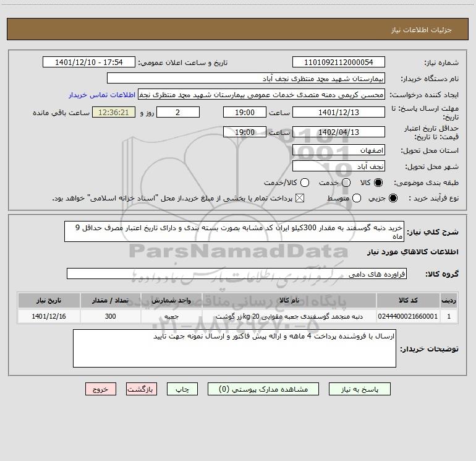This screenshot has width=476, height=461.
Task: Click item code cell 0244400021660001
Action: (x=408, y=316)
